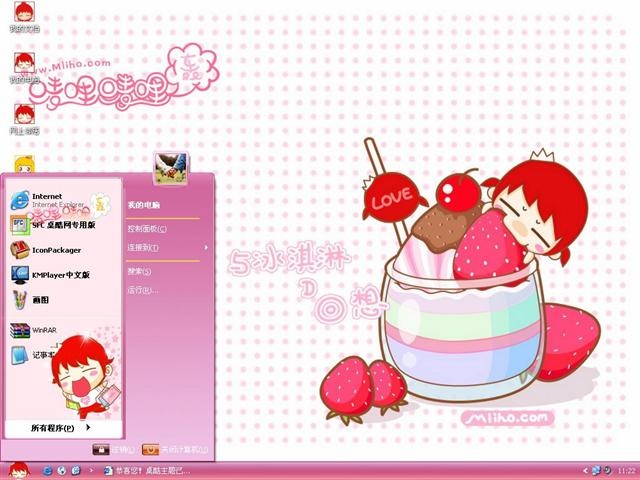Image resolution: width=640 pixels, height=480 pixels.
Task: Launch KMPlayer中文版 media player
Action: click(x=50, y=275)
